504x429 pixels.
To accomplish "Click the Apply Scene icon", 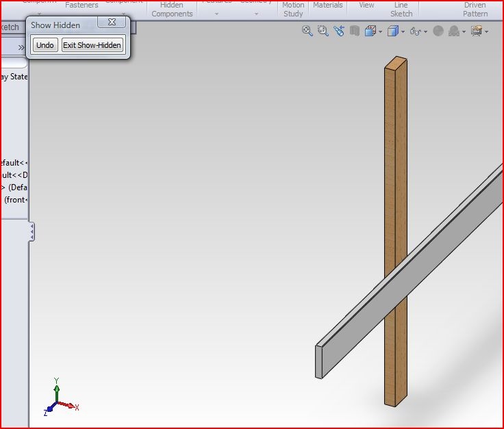I will coord(454,31).
